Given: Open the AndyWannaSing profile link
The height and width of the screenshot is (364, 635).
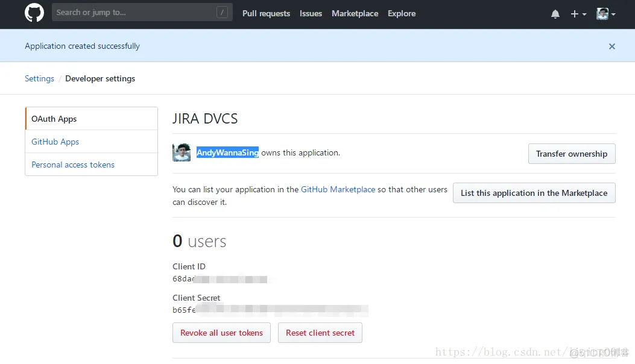Looking at the screenshot, I should coord(227,152).
